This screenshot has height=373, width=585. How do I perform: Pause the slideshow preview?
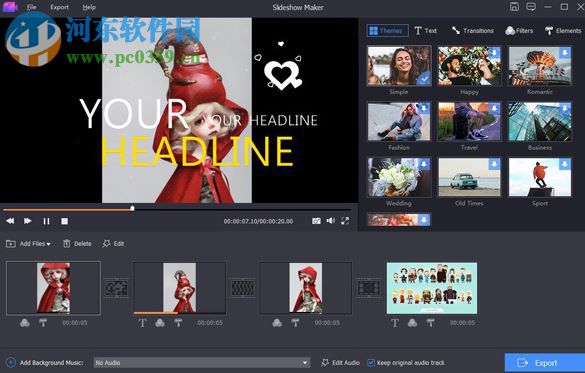pyautogui.click(x=46, y=221)
